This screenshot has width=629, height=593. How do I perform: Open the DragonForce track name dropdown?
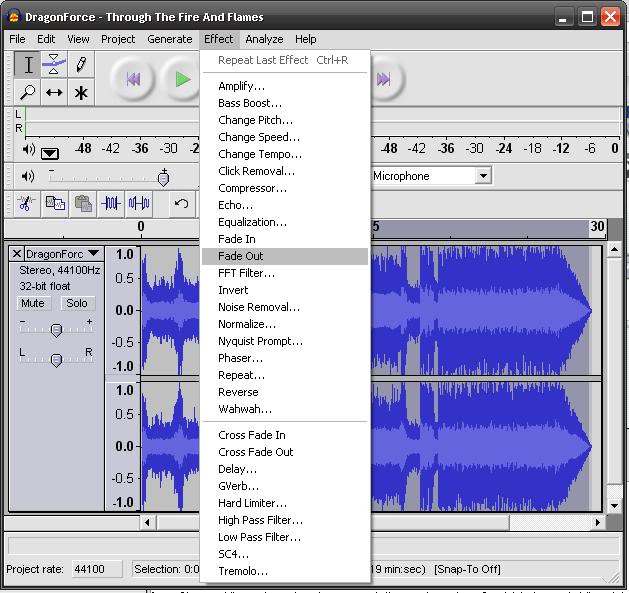click(x=62, y=254)
